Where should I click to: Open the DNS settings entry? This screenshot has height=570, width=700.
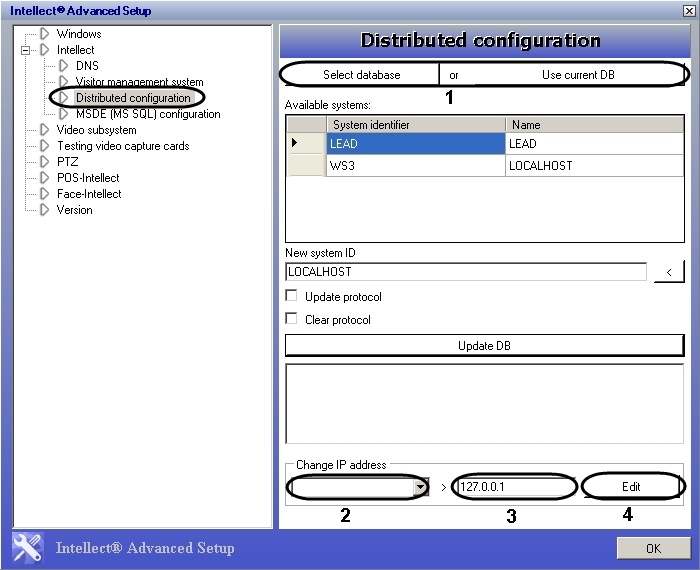(x=87, y=66)
